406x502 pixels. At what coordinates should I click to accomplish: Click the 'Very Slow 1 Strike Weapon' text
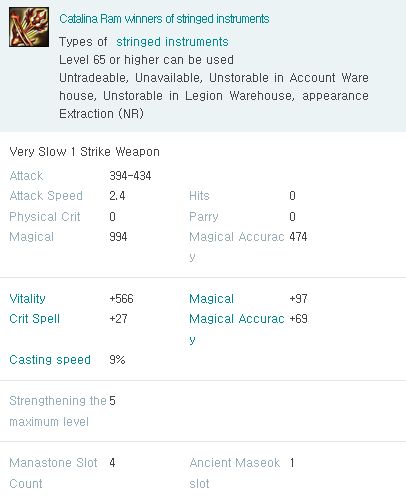click(85, 152)
